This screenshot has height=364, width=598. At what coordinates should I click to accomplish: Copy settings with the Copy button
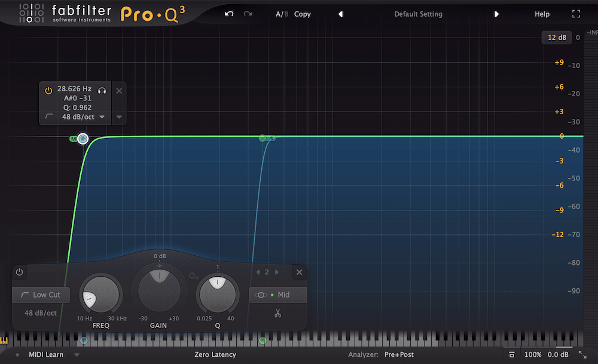click(x=303, y=14)
